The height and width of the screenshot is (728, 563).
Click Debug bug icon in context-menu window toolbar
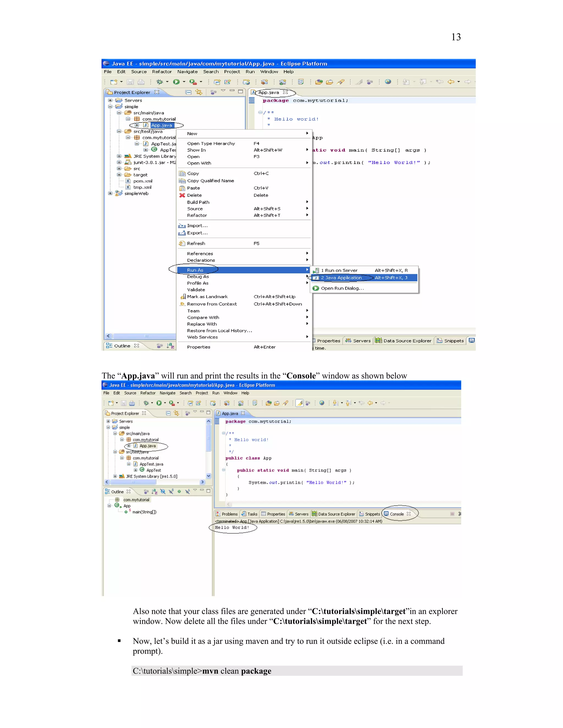tap(160, 82)
